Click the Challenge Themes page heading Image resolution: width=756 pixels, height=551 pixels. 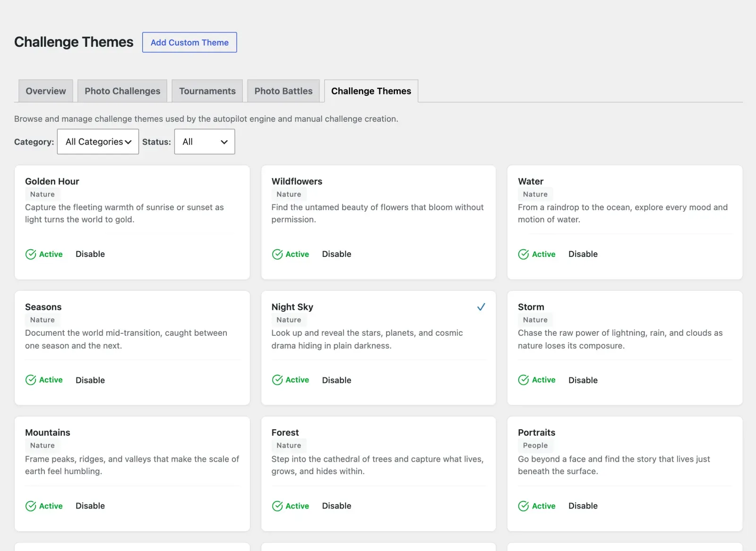pyautogui.click(x=74, y=42)
